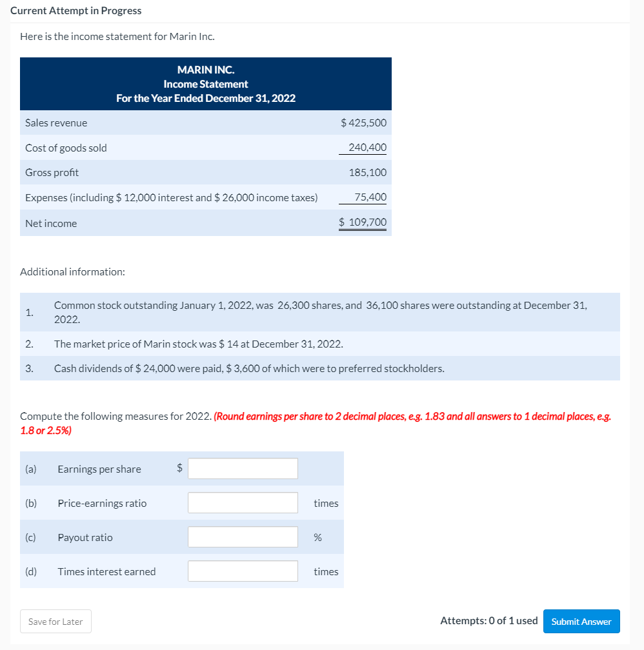This screenshot has height=650, width=644.
Task: Click the Attempts: 0 of 1 used text
Action: [x=489, y=620]
